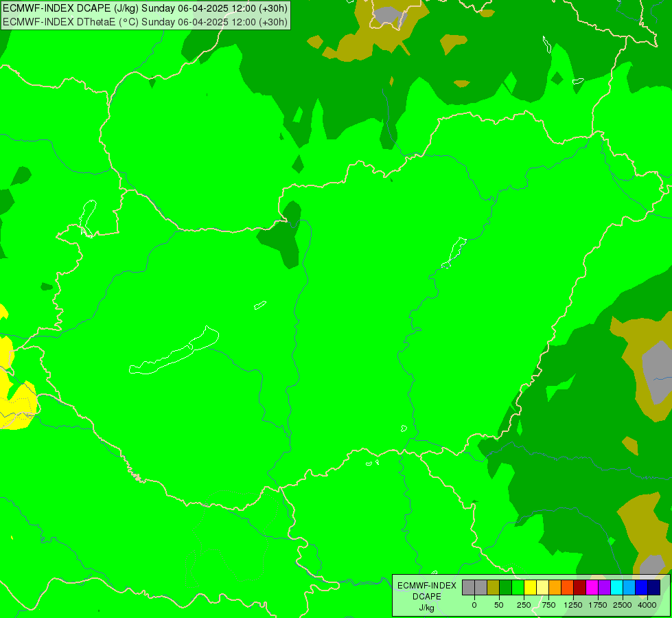Select the cyan legend swatch
Image resolution: width=672 pixels, height=618 pixels.
617,587
